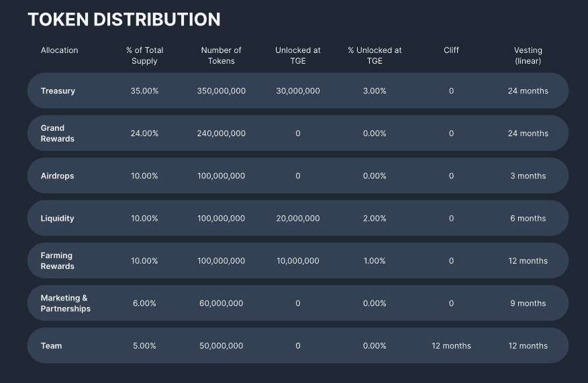The height and width of the screenshot is (383, 588).
Task: Click the Team 12 months cliff value
Action: (x=451, y=346)
